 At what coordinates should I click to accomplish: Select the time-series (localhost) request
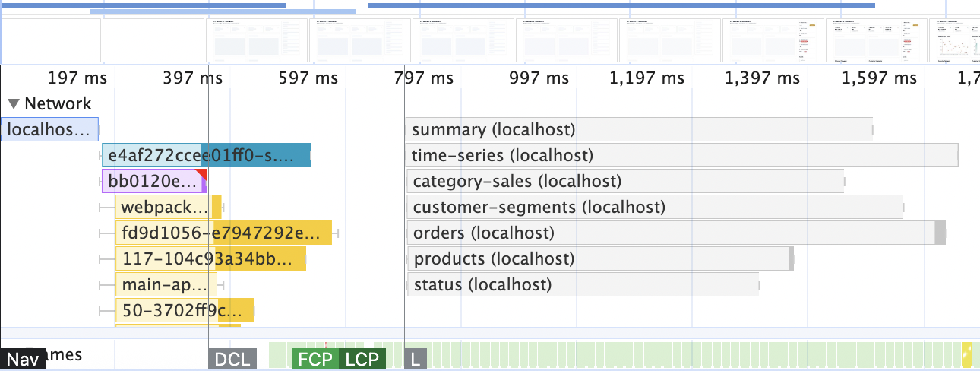681,156
